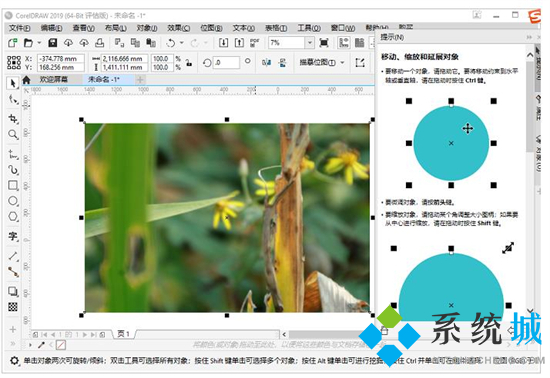
Task: Open the Effects (效果) menu
Action: pos(179,28)
